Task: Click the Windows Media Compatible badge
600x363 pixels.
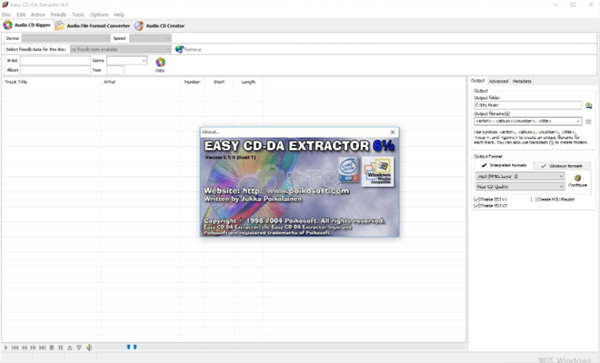Action: tap(378, 171)
